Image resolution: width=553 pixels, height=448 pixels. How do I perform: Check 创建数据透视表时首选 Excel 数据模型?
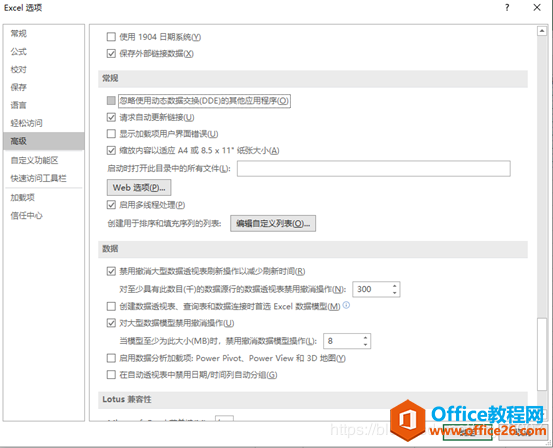point(111,306)
